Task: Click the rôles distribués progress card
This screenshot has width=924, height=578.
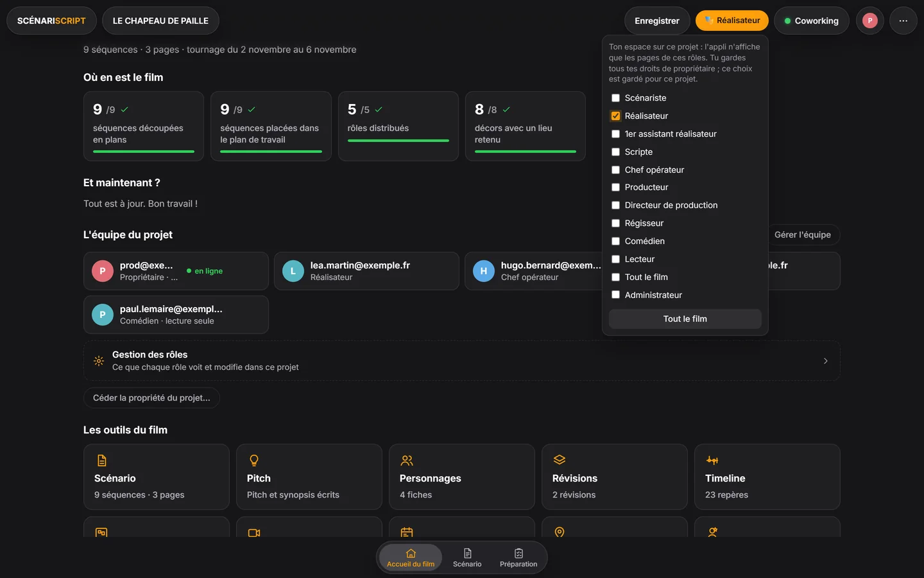Action: pos(398,126)
